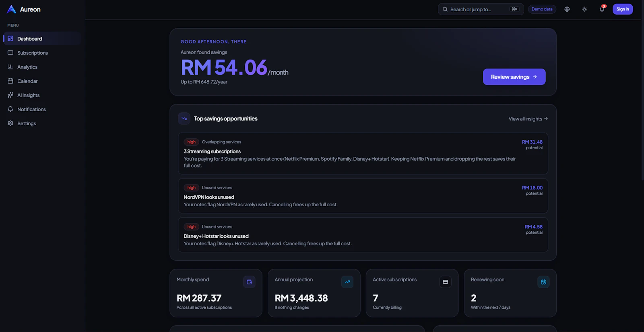Click the Dashboard grid icon
This screenshot has width=644, height=332.
point(10,39)
